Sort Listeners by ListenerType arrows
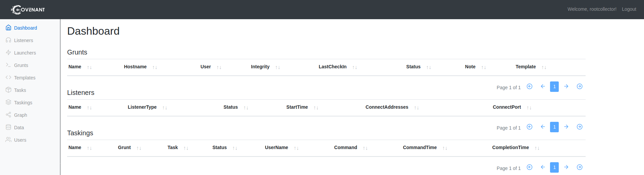644x175 pixels. [165, 108]
